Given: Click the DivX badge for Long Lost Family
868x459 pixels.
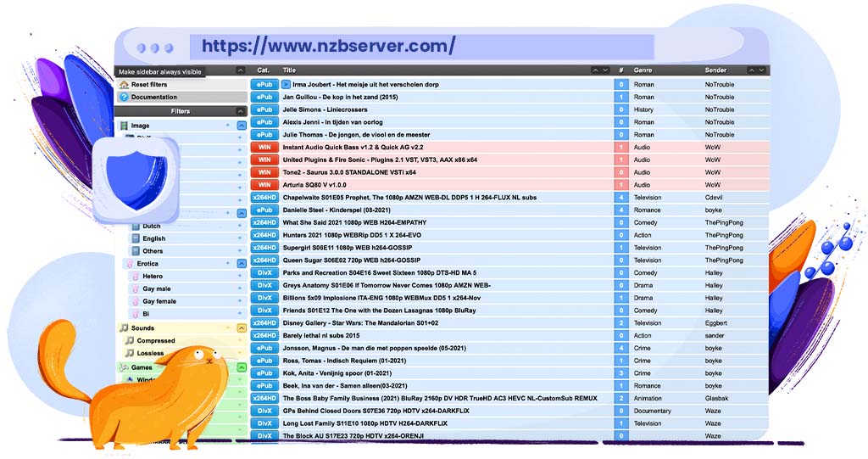Looking at the screenshot, I should pos(264,423).
